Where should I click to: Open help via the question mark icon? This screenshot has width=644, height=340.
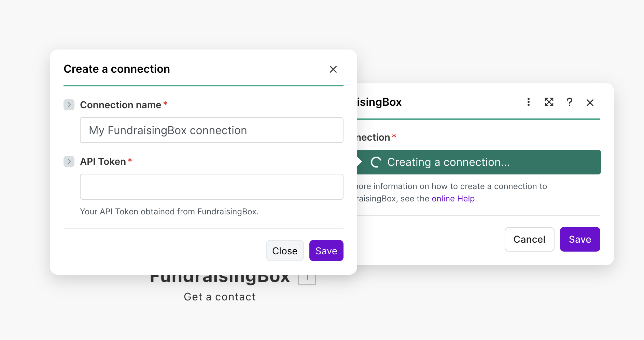pos(569,102)
